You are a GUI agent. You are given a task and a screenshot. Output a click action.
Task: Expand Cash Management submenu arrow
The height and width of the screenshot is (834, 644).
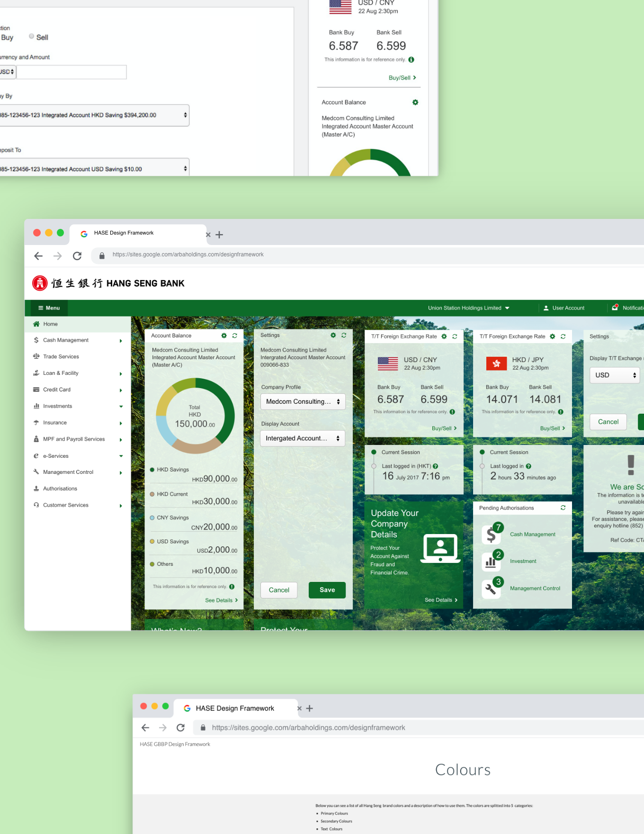coord(121,341)
